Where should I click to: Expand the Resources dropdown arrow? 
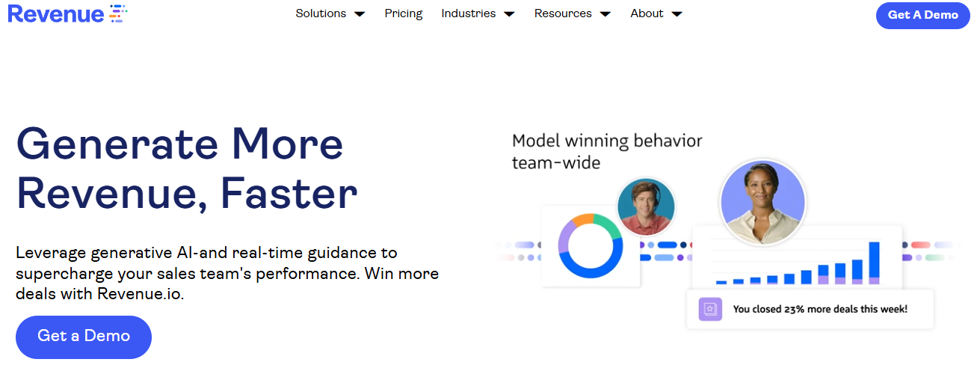(x=605, y=14)
